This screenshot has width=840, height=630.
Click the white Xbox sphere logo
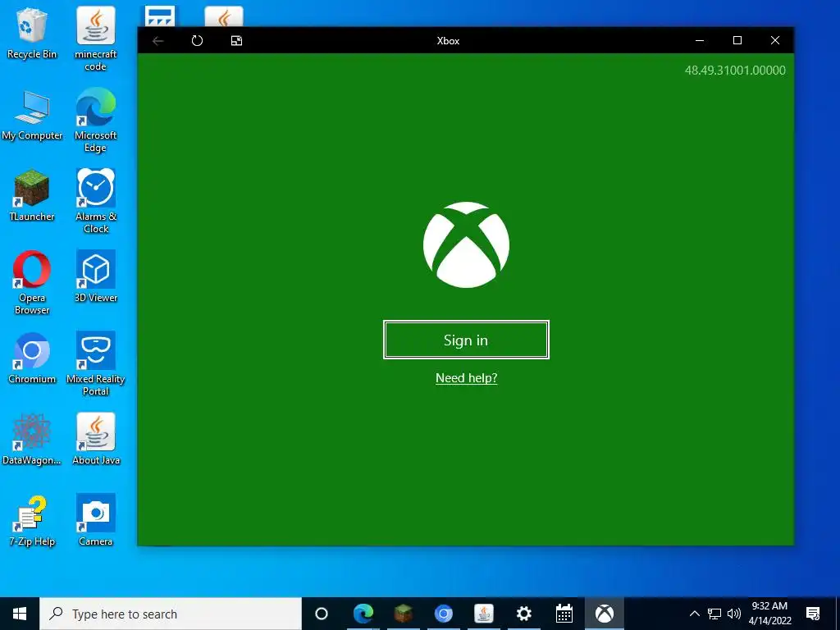pos(466,244)
